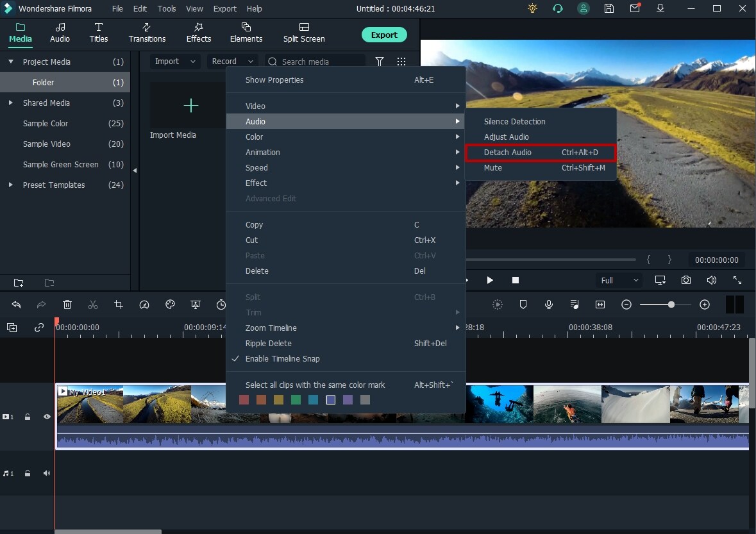Open the support headset icon
The image size is (756, 534).
[x=558, y=8]
